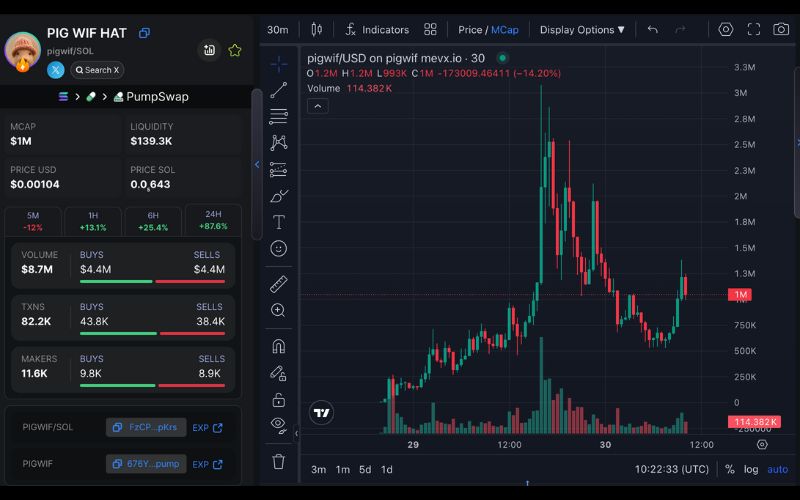Click the Search X button
Screen dimensions: 800x500
[x=97, y=70]
